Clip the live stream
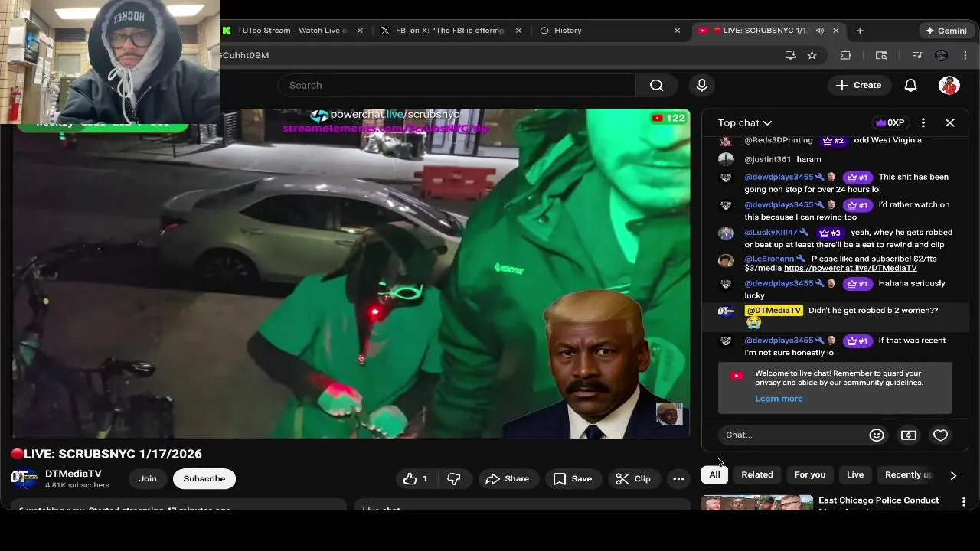Screen dimensions: 980x551 (634, 478)
